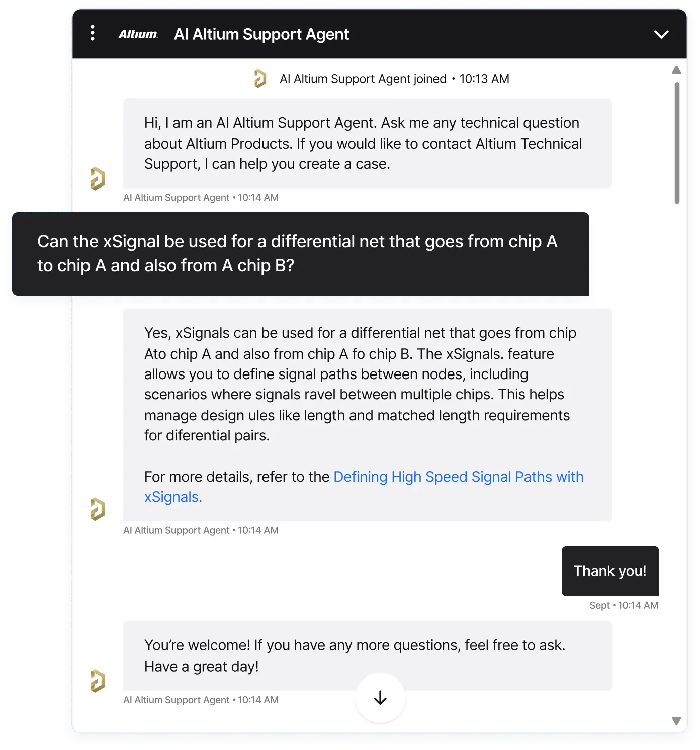Click agent avatar beside 'You're welcome' message

98,681
